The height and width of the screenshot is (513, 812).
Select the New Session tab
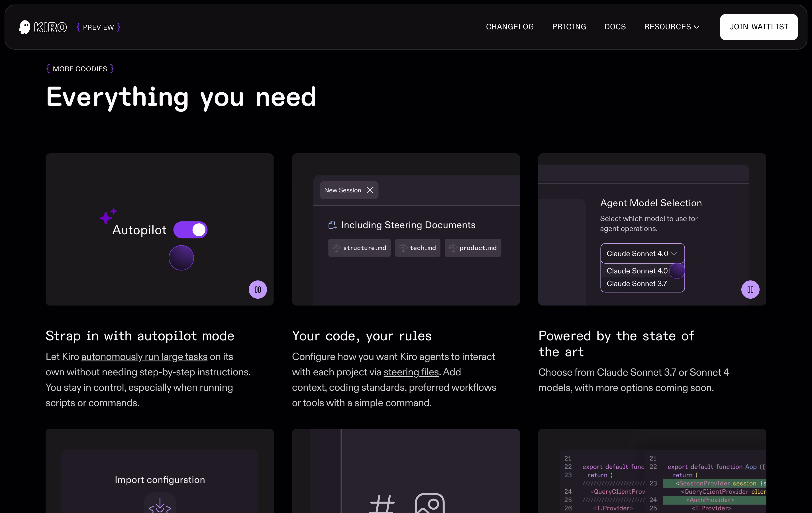pyautogui.click(x=349, y=190)
